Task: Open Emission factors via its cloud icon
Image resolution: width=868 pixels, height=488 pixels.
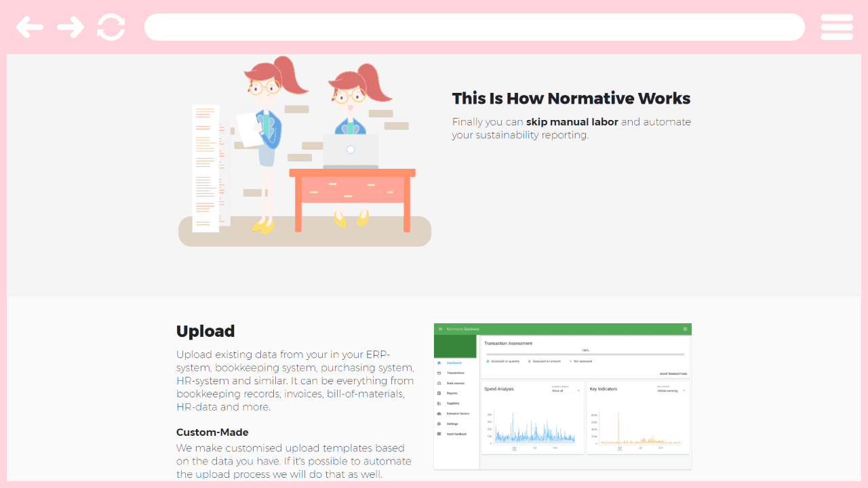Action: coord(439,413)
